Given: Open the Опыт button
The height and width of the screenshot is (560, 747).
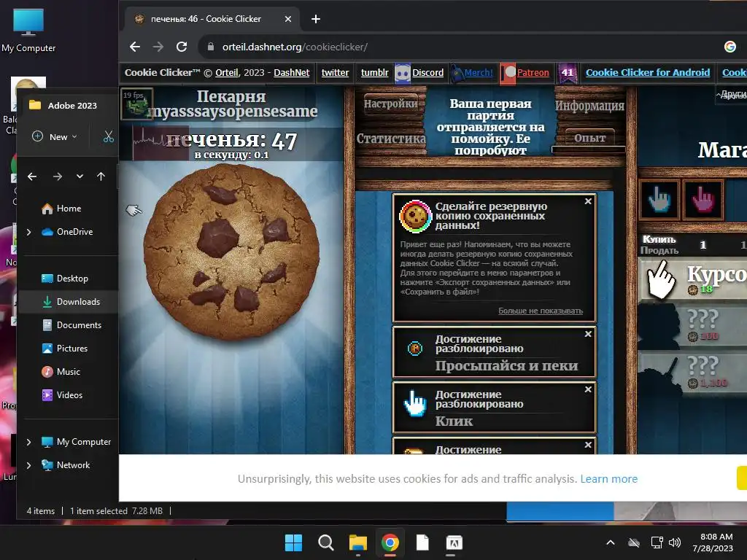Looking at the screenshot, I should point(589,138).
